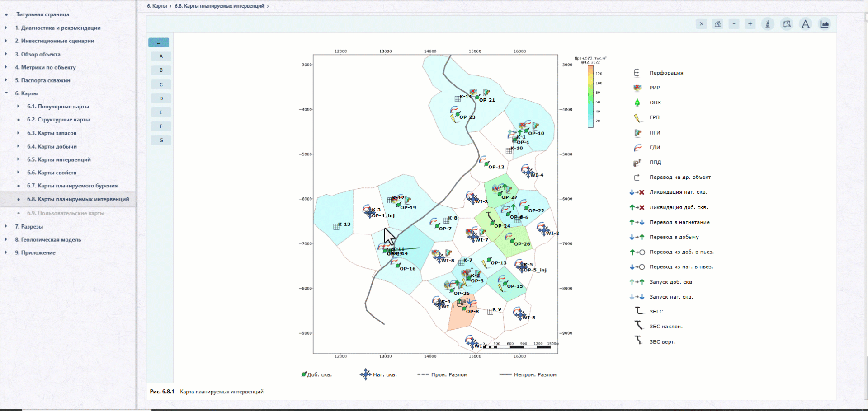Viewport: 868px width, 411px height.
Task: Zoom in with the plus button
Action: point(750,24)
